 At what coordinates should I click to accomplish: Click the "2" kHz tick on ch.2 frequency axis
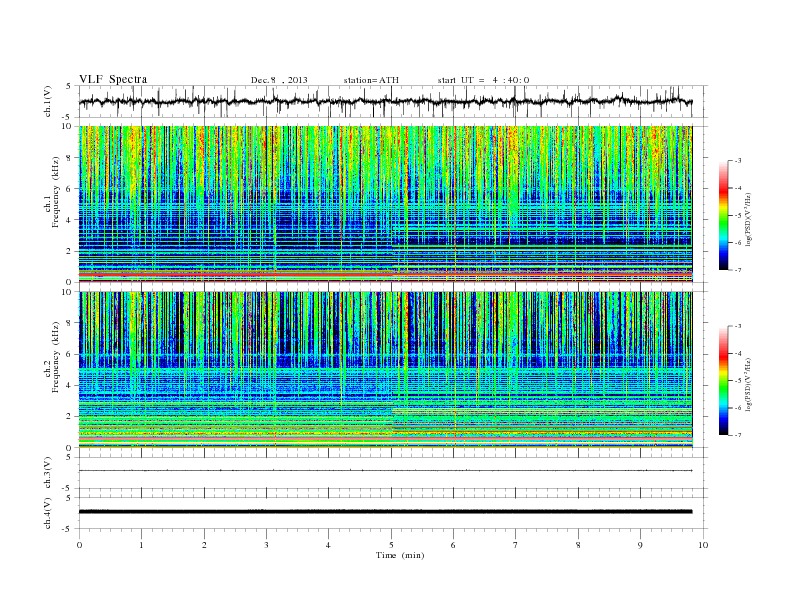[70, 417]
